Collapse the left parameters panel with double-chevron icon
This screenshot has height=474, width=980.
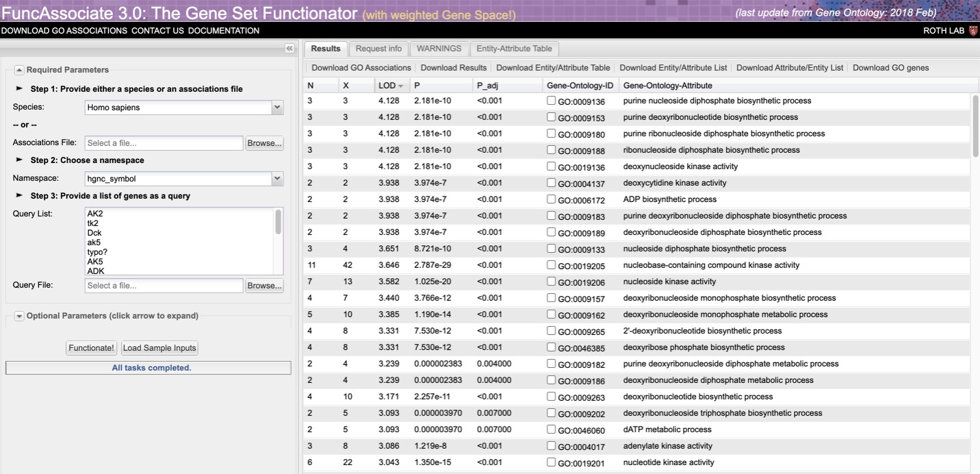pos(289,49)
